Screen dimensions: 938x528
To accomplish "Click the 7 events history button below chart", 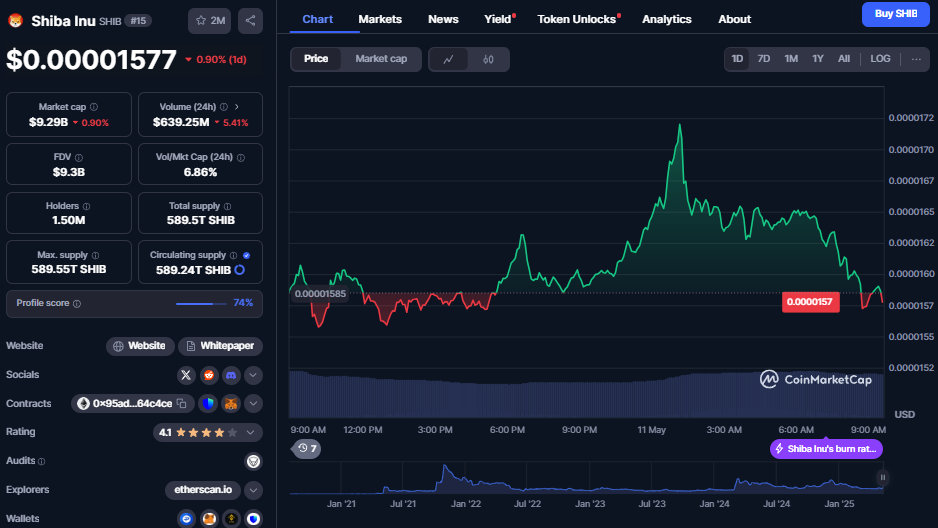I will (306, 448).
